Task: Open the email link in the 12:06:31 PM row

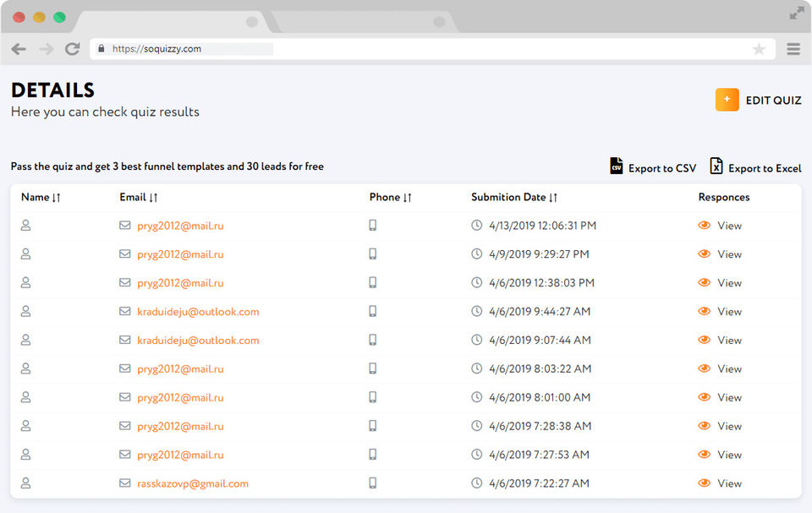Action: pos(180,226)
